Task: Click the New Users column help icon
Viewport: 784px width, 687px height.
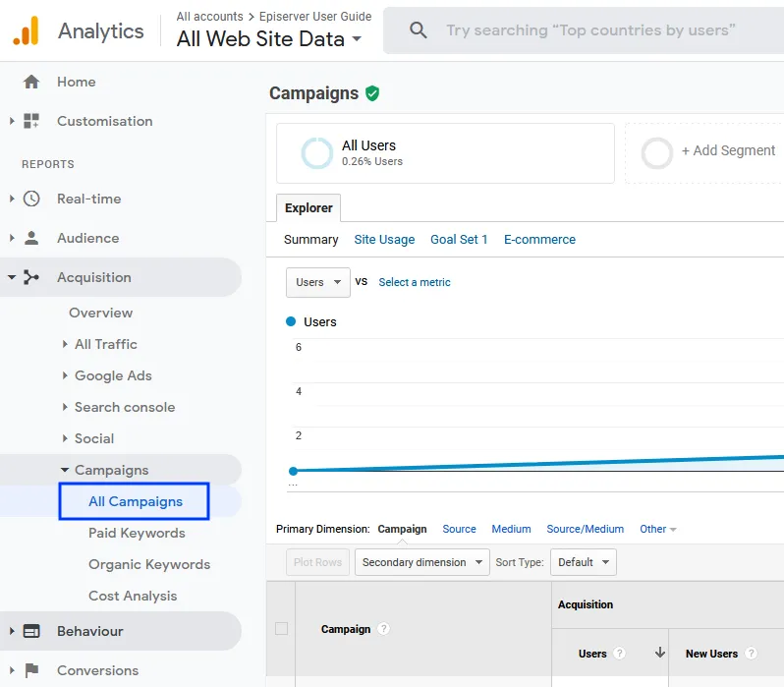Action: point(751,654)
